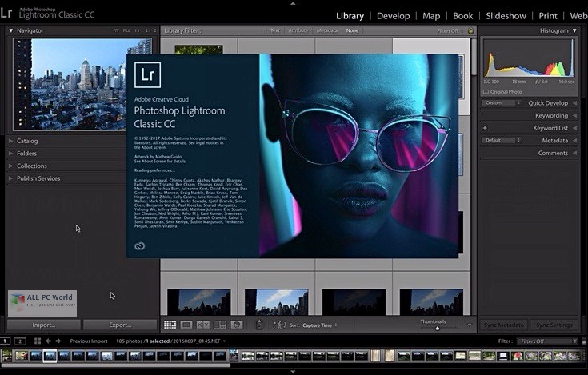Open Custom preset dropdown in Quick Develop

502,102
